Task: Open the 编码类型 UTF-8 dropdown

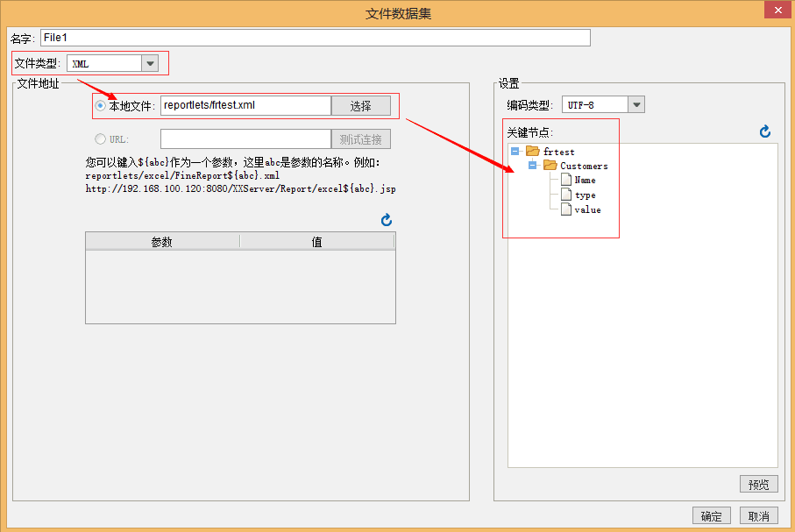Action: pyautogui.click(x=635, y=105)
